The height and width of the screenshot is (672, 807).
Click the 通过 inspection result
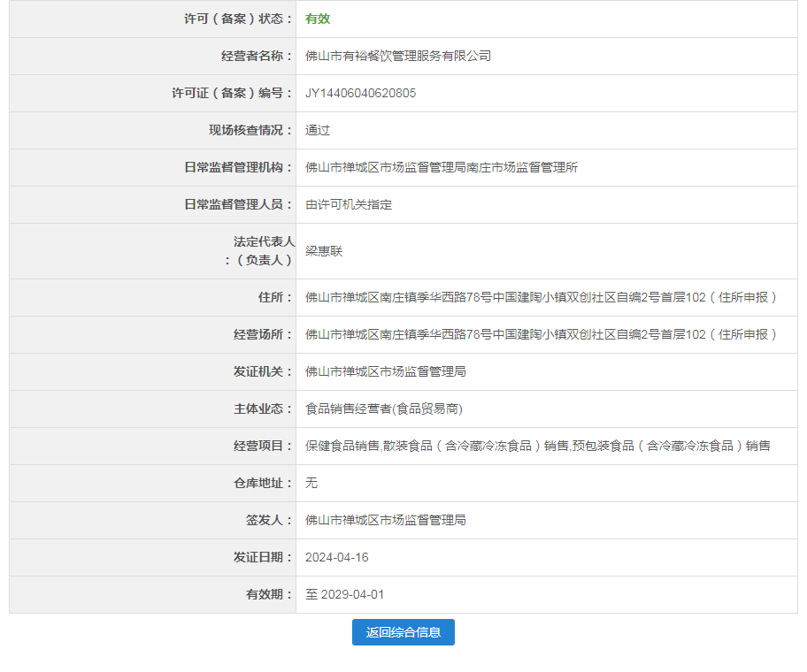coord(318,131)
